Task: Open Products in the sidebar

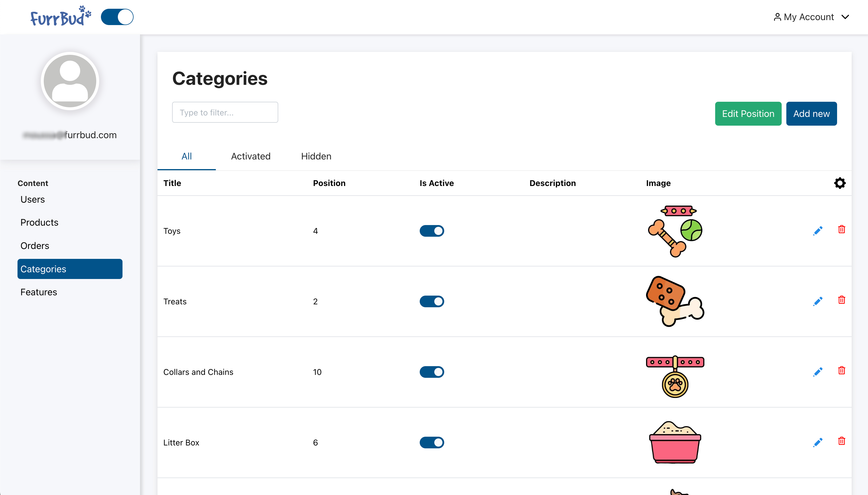Action: (39, 222)
